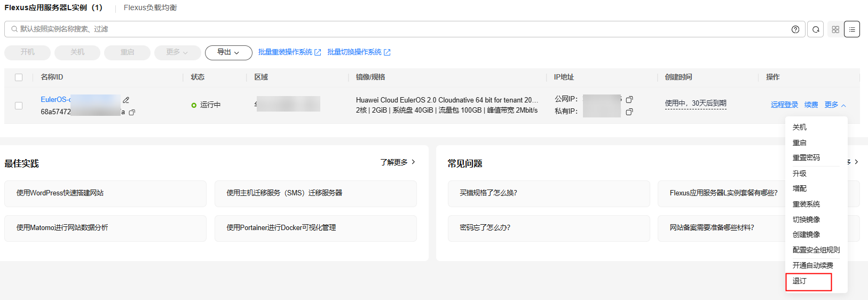
Task: Choose 重装系统 from the menu
Action: click(806, 204)
